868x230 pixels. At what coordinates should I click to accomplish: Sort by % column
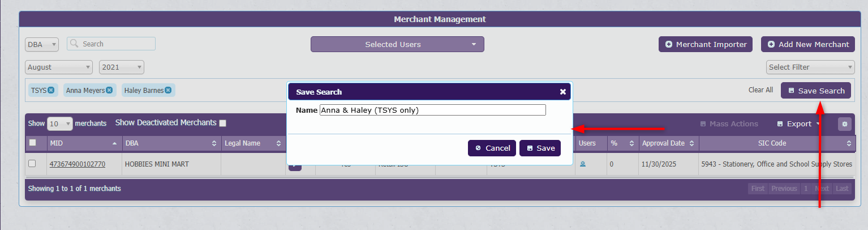click(x=622, y=143)
